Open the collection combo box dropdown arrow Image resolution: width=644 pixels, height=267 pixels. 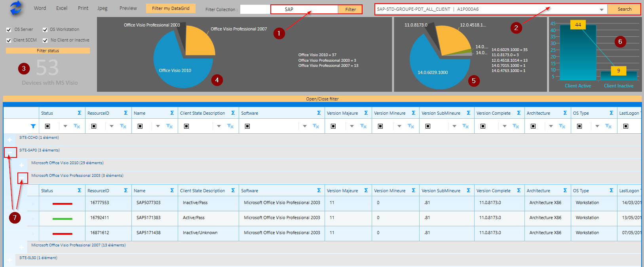click(x=602, y=9)
